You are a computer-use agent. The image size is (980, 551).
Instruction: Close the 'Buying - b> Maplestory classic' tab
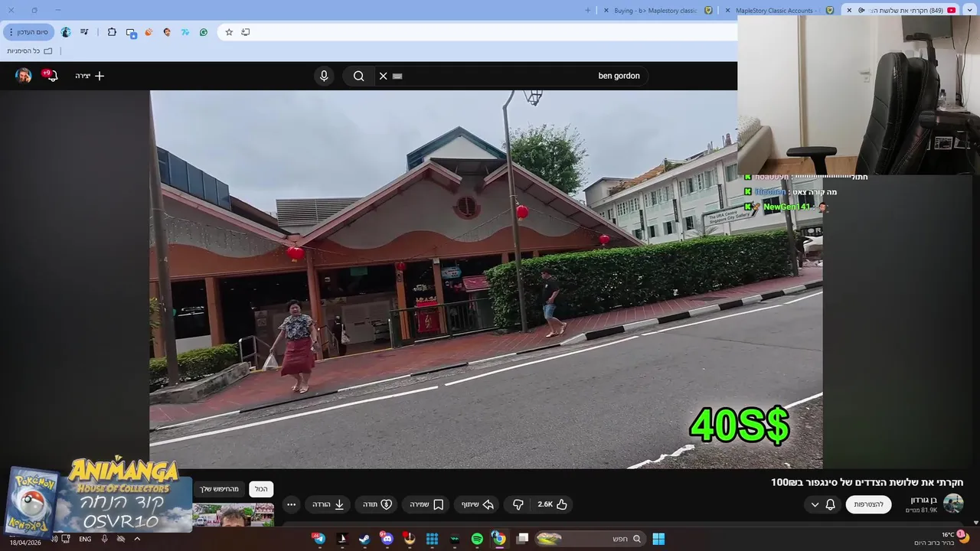(606, 11)
